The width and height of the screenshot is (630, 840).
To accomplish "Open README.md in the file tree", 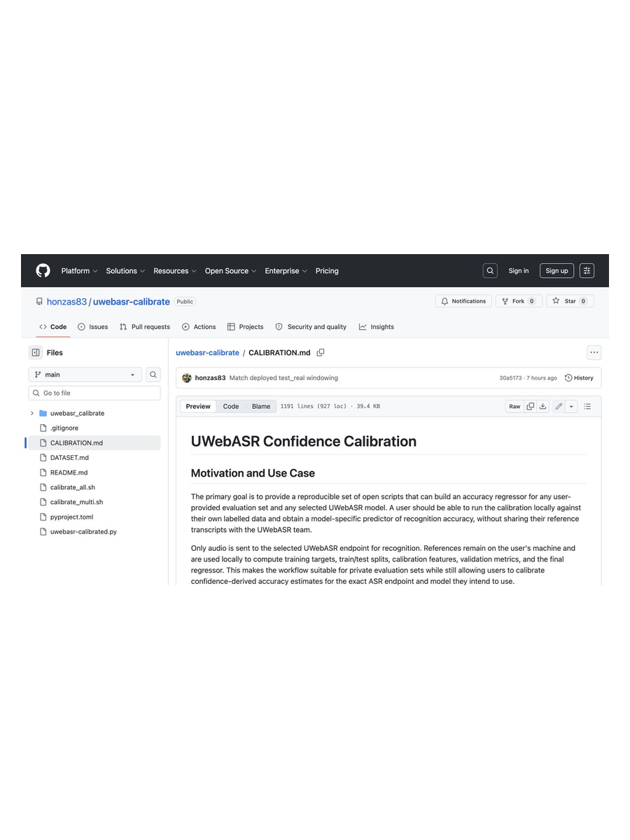I will 69,472.
